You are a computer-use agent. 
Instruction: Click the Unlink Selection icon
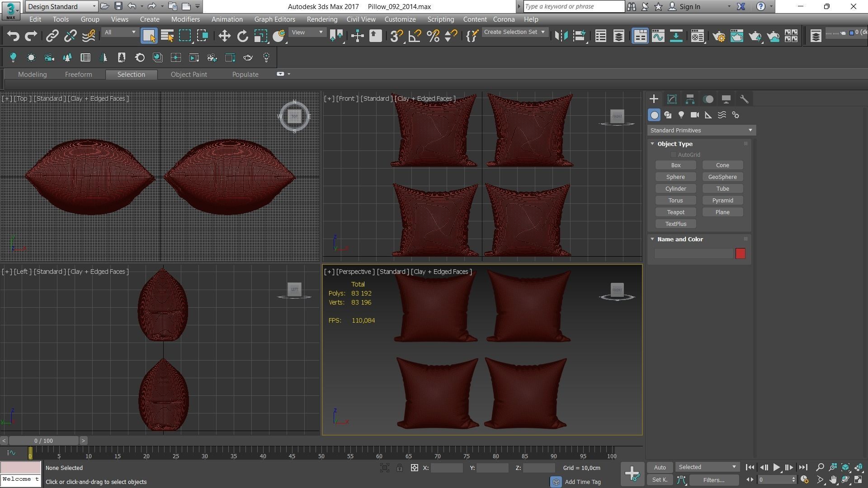click(70, 36)
